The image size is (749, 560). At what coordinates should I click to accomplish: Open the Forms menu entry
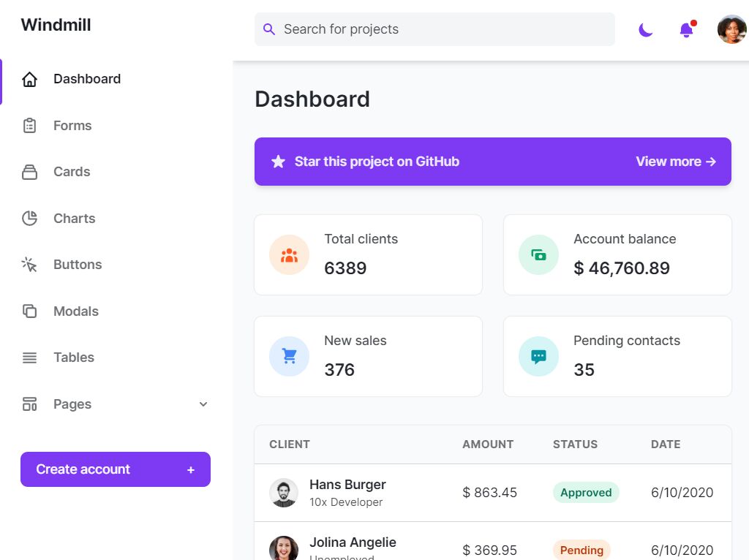click(x=72, y=125)
